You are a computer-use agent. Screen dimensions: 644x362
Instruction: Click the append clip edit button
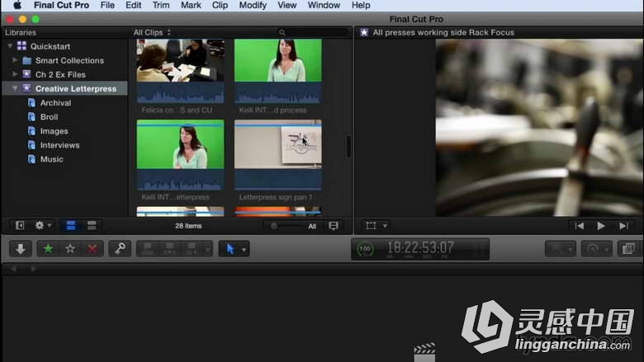191,249
